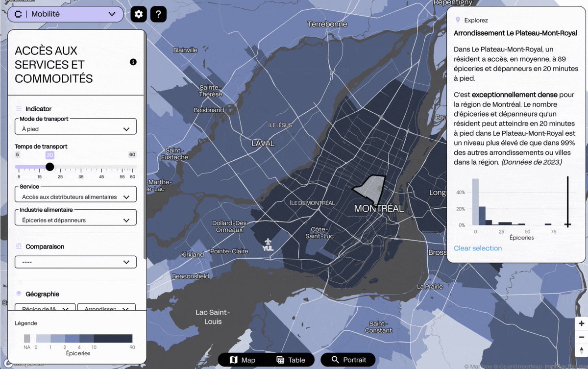The height and width of the screenshot is (369, 588).
Task: Click the Clear selection link
Action: pyautogui.click(x=478, y=248)
